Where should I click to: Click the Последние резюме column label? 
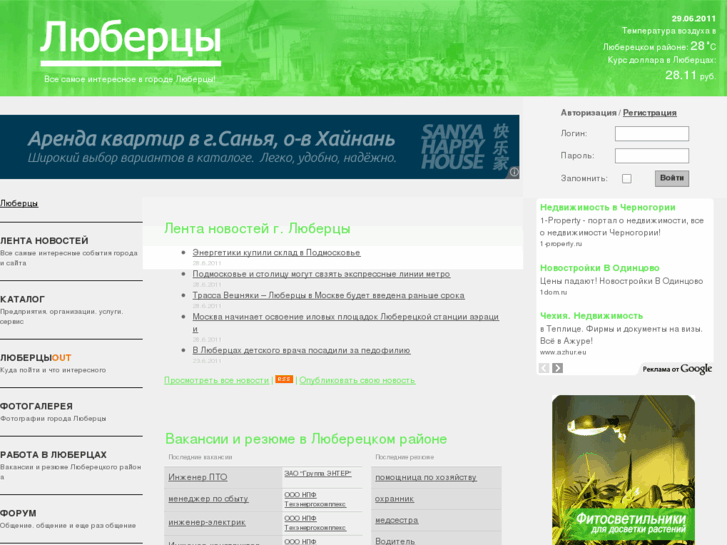pos(404,457)
